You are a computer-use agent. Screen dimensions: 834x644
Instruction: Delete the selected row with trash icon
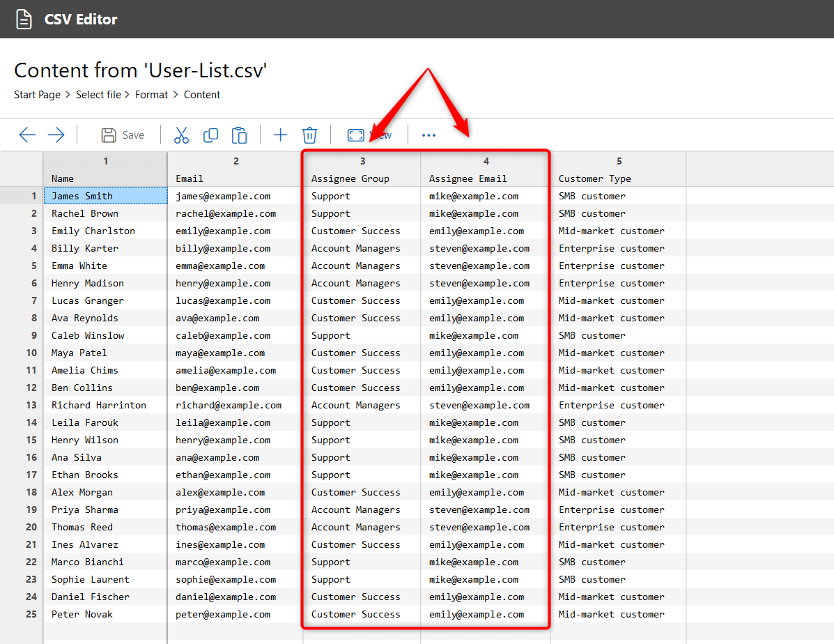(x=309, y=135)
